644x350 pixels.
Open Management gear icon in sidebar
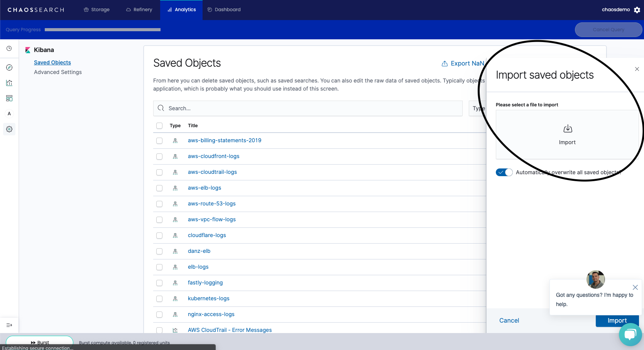9,129
